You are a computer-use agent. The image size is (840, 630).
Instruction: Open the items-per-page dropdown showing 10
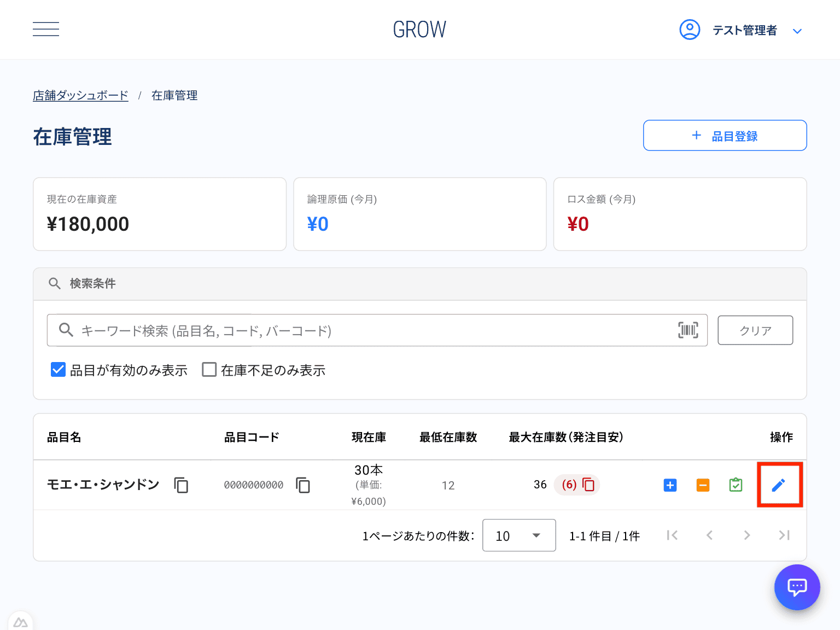point(518,535)
